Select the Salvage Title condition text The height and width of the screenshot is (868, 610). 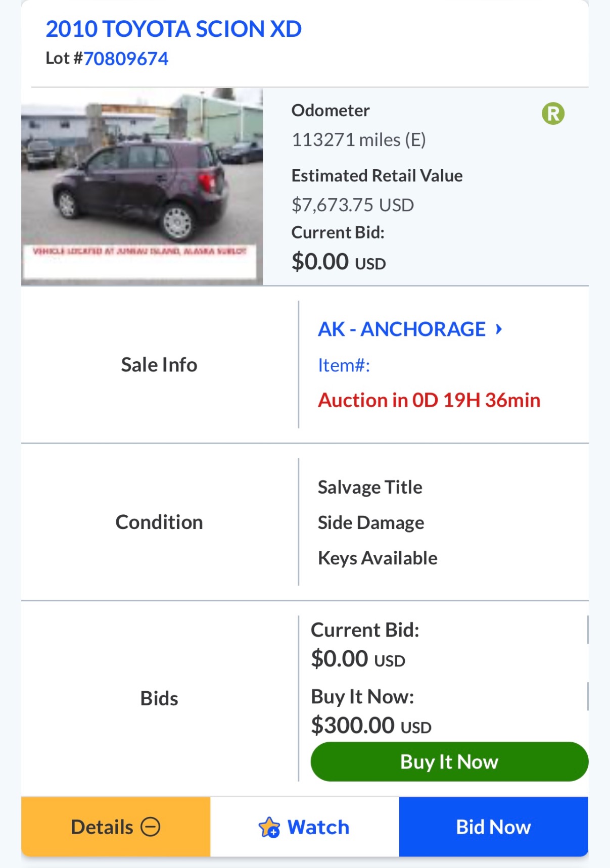[369, 487]
